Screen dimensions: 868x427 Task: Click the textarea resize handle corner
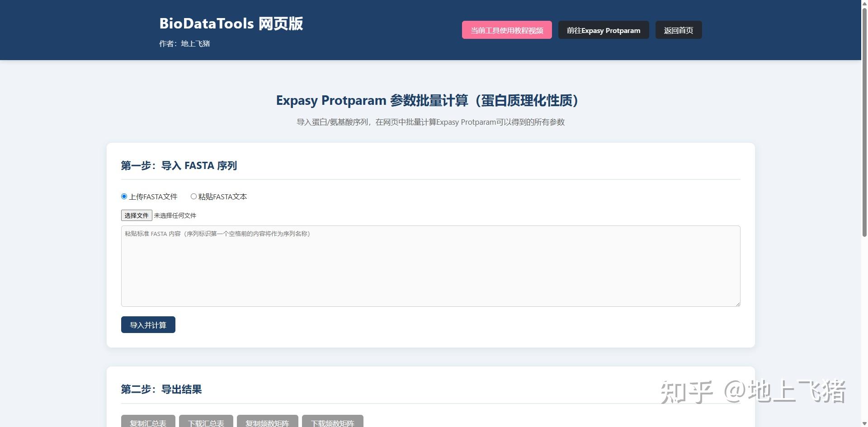737,304
